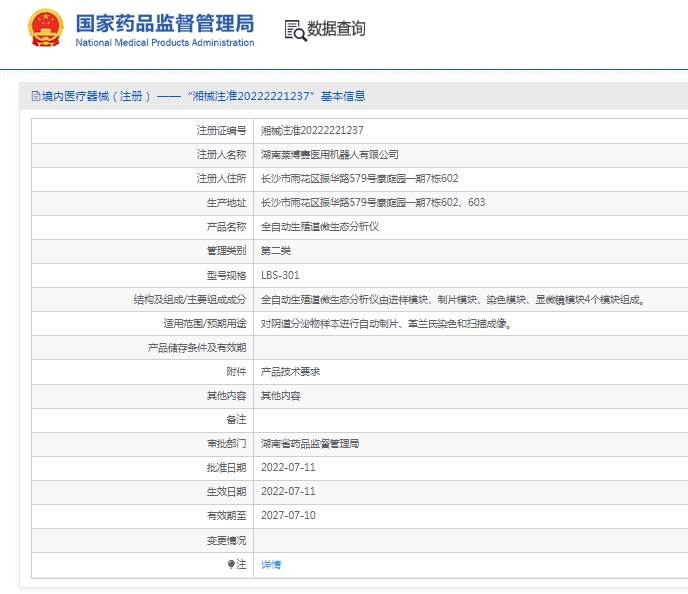Click the 其他内容 value cell
688x594 pixels.
click(x=281, y=396)
